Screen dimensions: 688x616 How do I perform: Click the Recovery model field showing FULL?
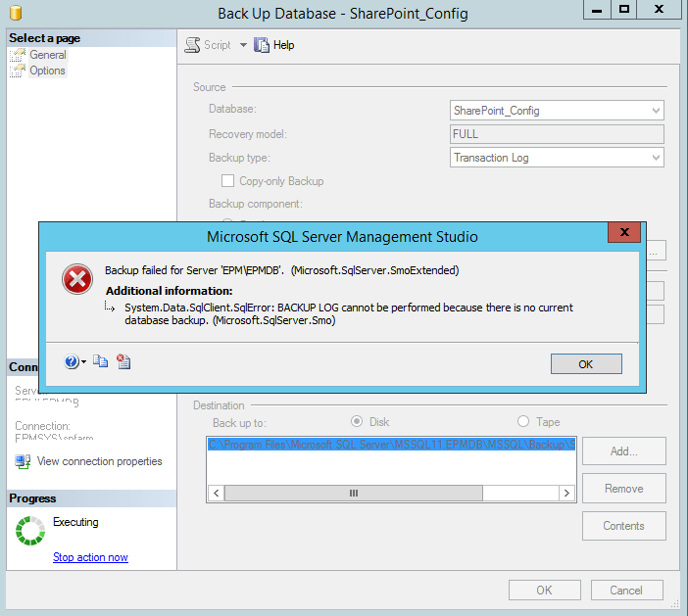557,134
